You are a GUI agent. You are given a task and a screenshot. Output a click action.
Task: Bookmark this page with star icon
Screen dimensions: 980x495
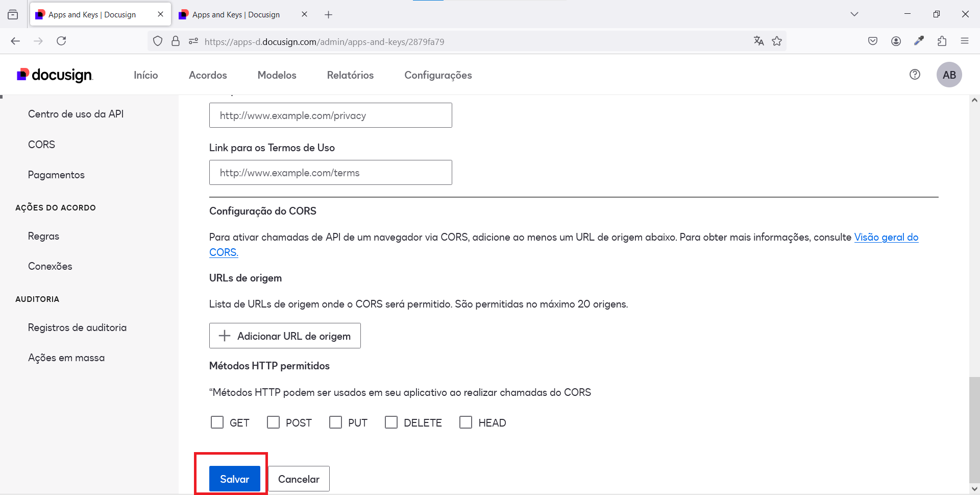(x=777, y=41)
